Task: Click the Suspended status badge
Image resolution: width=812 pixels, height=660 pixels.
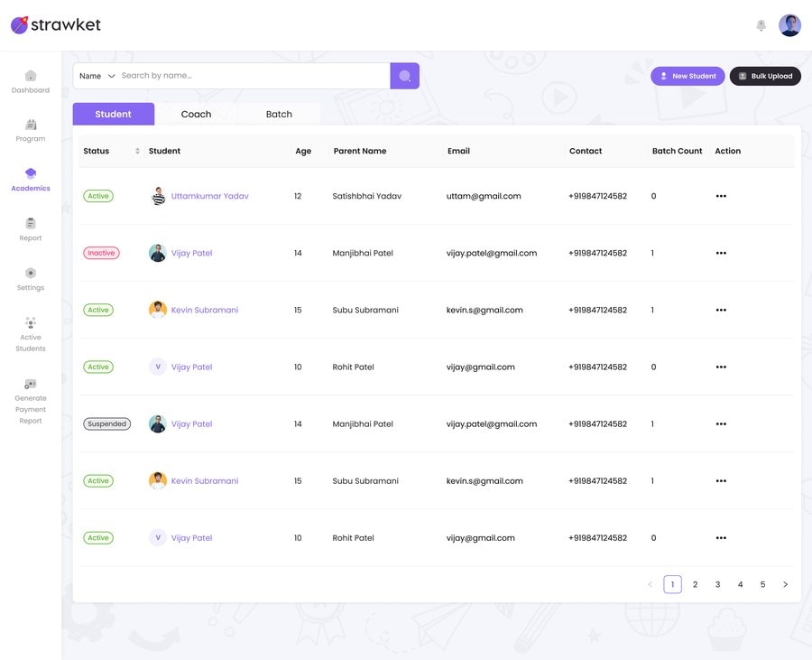Action: [x=107, y=423]
